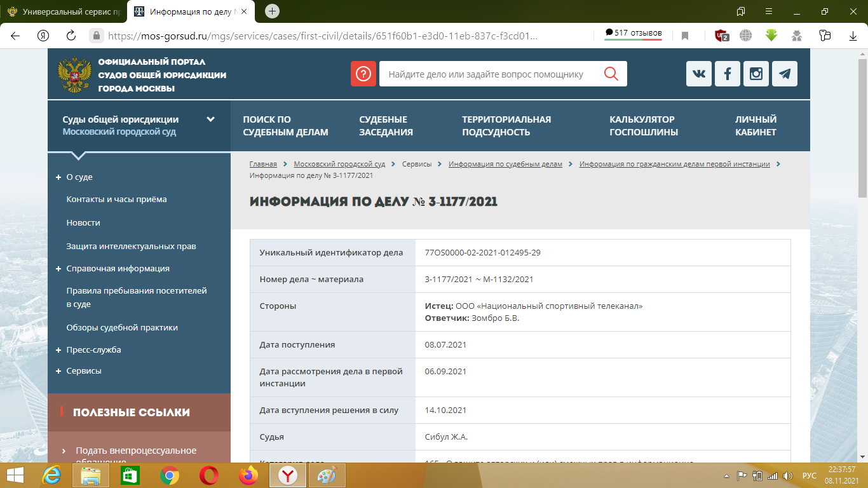Viewport: 868px width, 488px height.
Task: Click the volume speaker tray icon
Action: [x=788, y=475]
